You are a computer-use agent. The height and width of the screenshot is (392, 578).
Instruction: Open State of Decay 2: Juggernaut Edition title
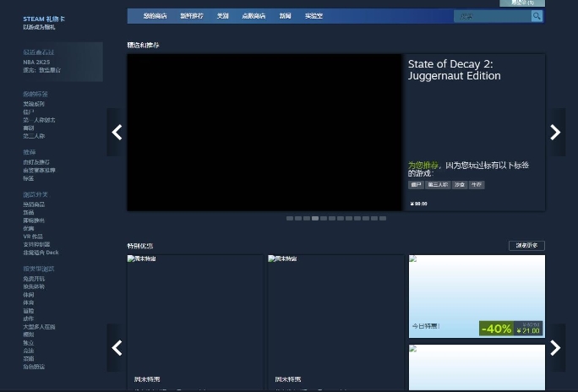pyautogui.click(x=454, y=69)
